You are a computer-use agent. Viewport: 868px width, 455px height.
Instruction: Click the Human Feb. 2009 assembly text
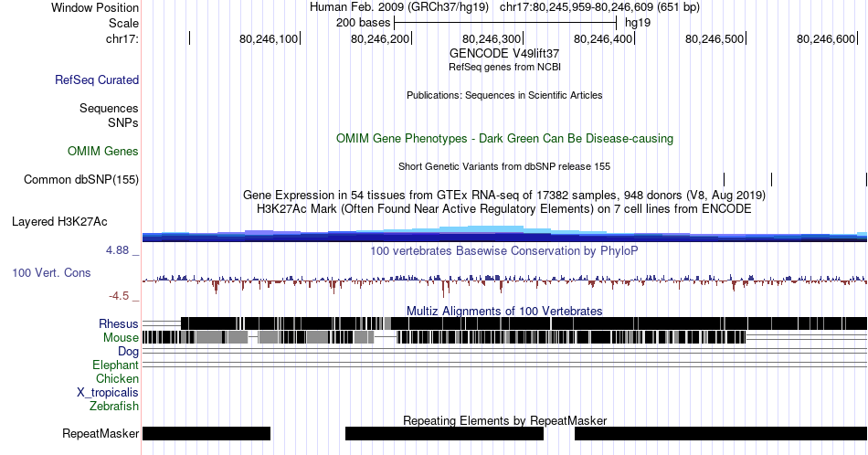pos(399,7)
